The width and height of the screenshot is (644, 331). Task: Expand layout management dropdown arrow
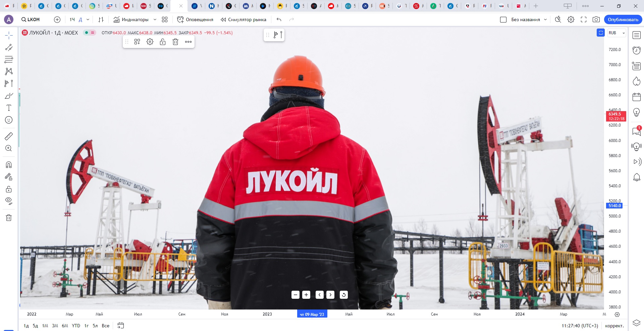pyautogui.click(x=545, y=19)
